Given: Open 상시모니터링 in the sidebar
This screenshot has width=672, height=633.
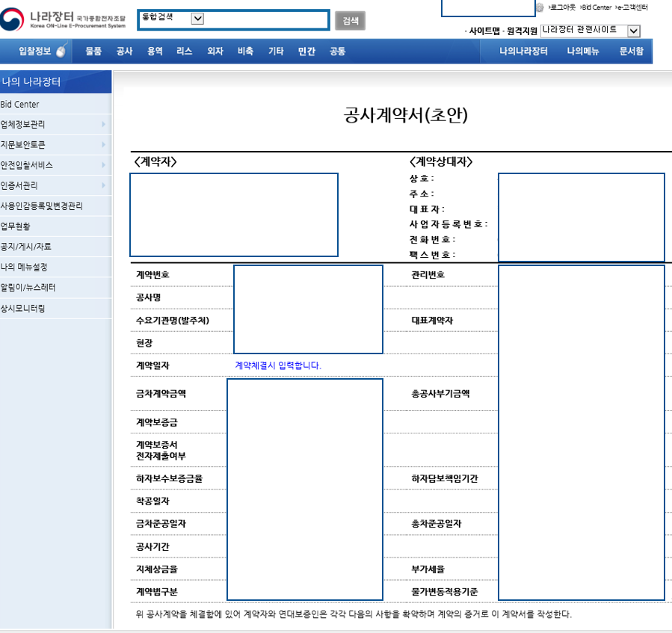Looking at the screenshot, I should coord(22,308).
